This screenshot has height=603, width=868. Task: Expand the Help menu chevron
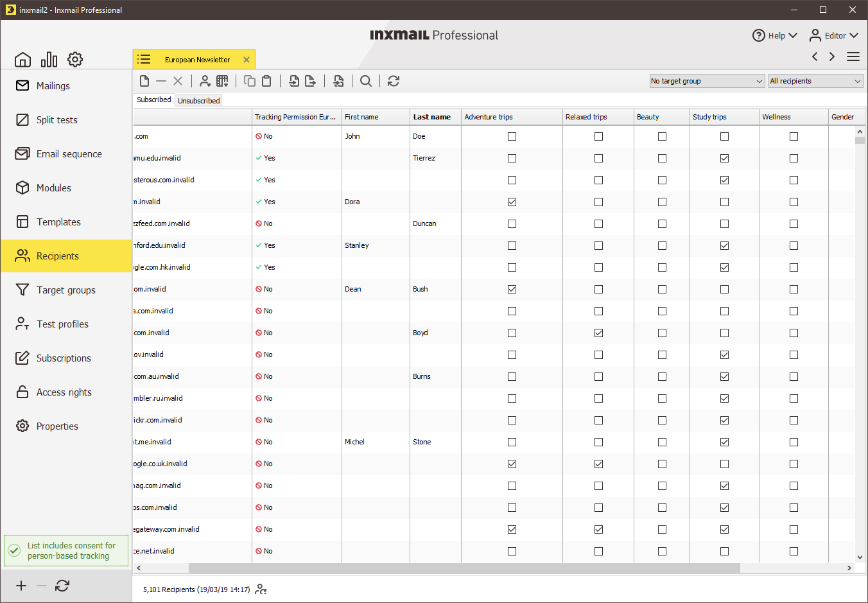coord(793,35)
